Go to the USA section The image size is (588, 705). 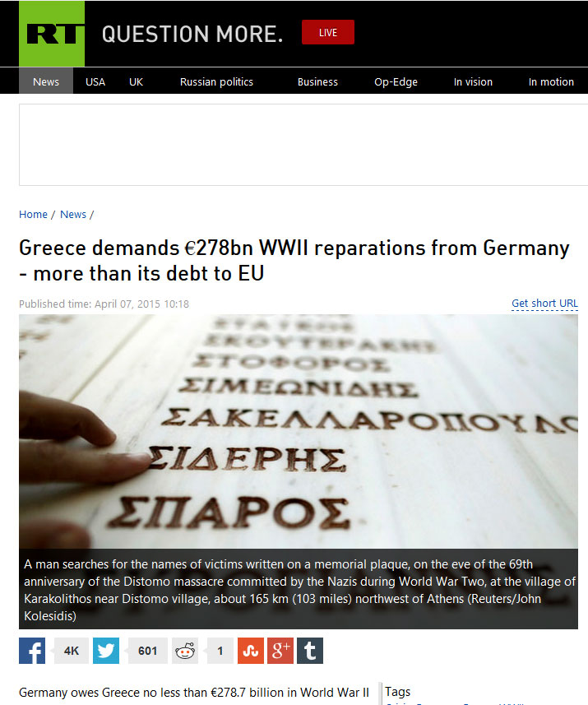point(95,81)
